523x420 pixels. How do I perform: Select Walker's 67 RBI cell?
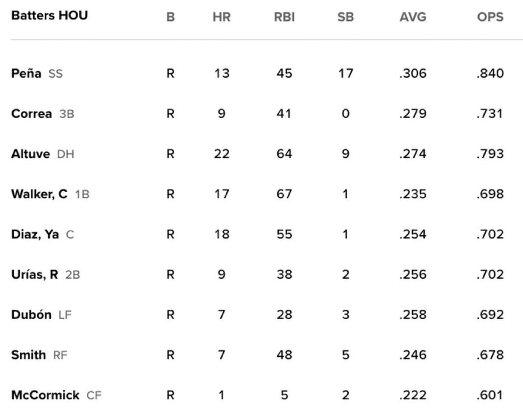[x=284, y=194]
